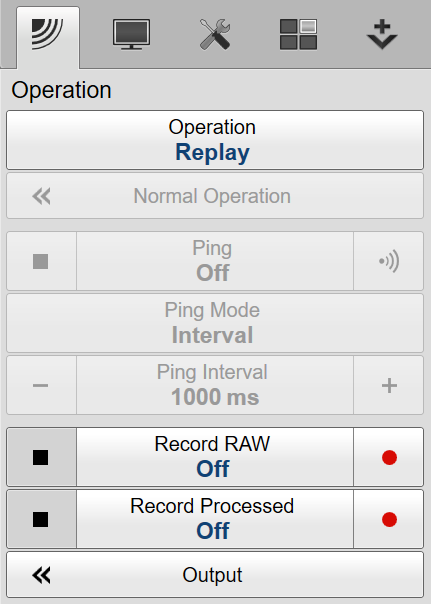Stop pinging with the square icon

click(41, 261)
